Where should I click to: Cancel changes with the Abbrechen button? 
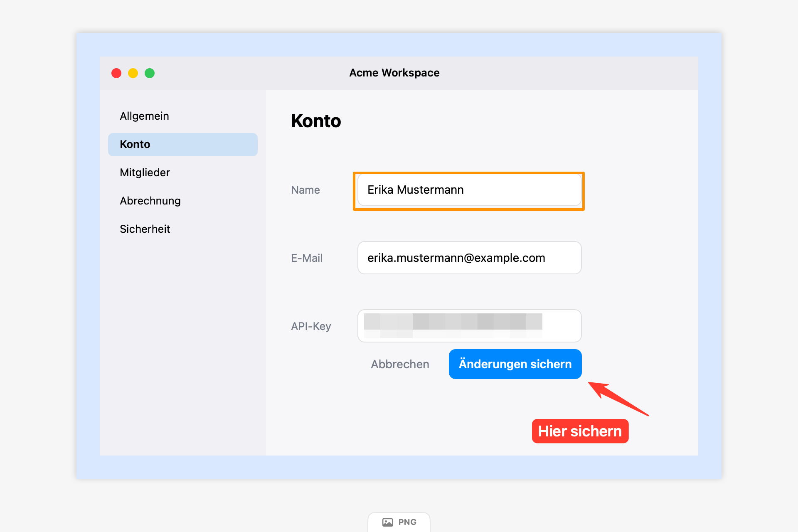(400, 364)
